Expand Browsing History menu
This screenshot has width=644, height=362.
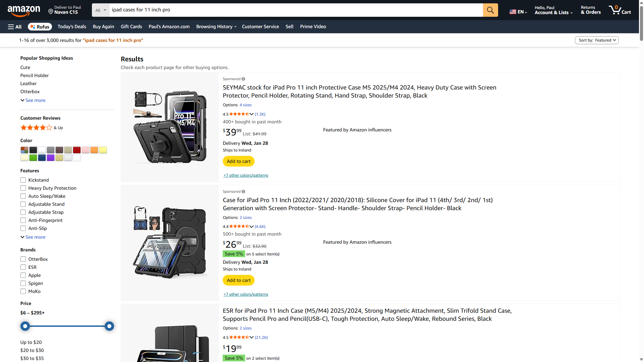point(216,27)
